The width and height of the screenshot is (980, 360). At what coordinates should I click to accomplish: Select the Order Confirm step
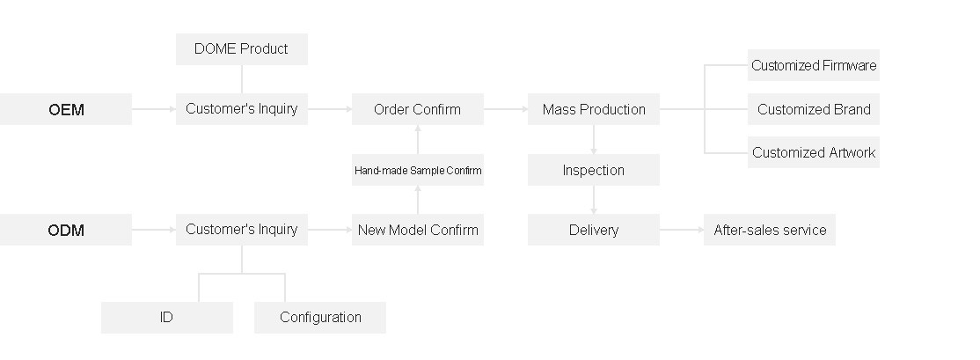pos(417,109)
